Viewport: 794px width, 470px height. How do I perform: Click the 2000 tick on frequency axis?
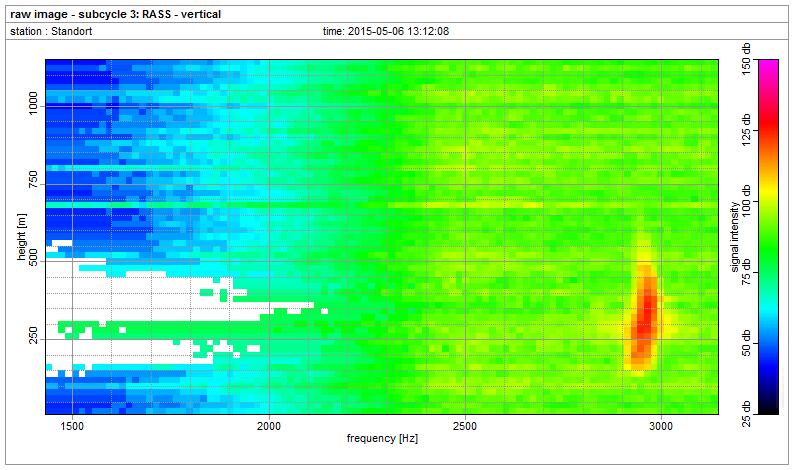pyautogui.click(x=269, y=426)
